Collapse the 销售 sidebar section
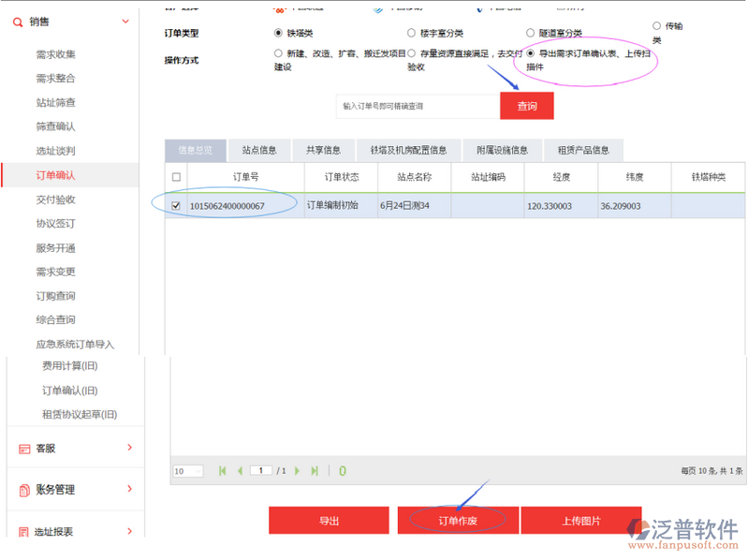Screen dimensions: 748x560 tap(128, 22)
